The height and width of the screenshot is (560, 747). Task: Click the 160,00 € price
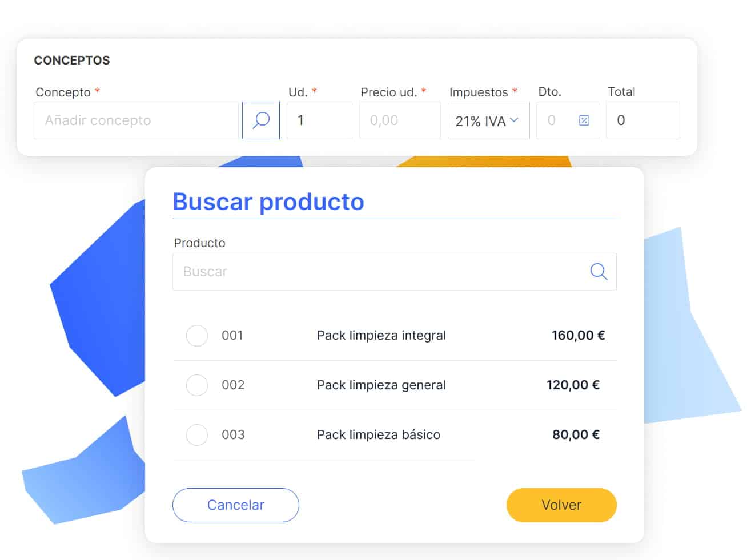point(577,336)
